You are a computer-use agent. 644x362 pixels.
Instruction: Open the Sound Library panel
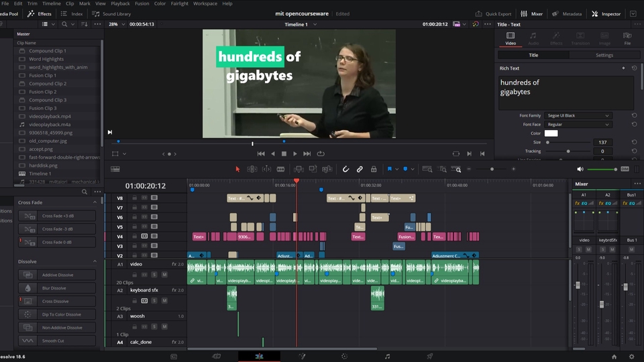click(x=111, y=13)
